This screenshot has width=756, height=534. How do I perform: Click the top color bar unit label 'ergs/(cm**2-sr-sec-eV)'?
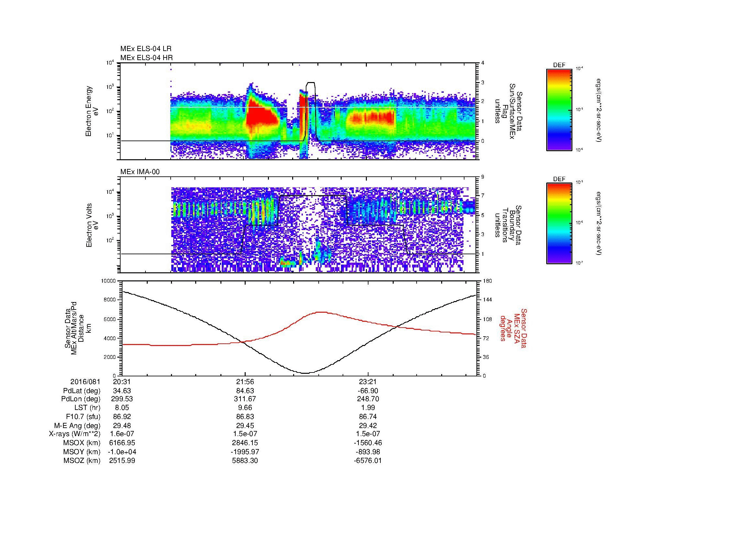pos(599,110)
